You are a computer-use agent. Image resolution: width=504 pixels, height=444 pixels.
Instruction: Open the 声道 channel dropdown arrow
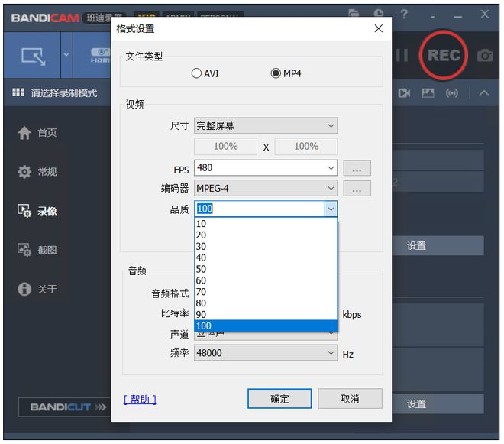[331, 335]
